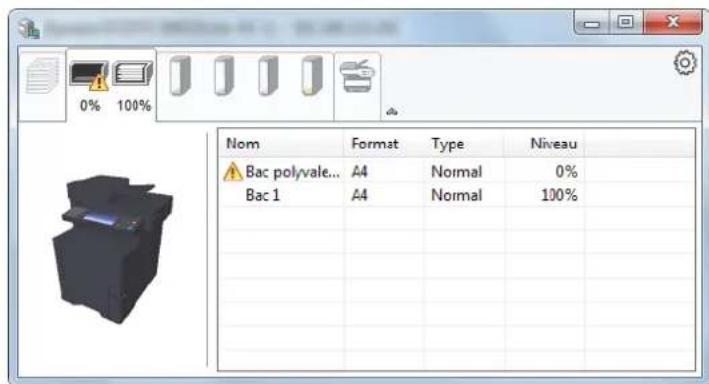Sort by the Format column header

(x=374, y=144)
